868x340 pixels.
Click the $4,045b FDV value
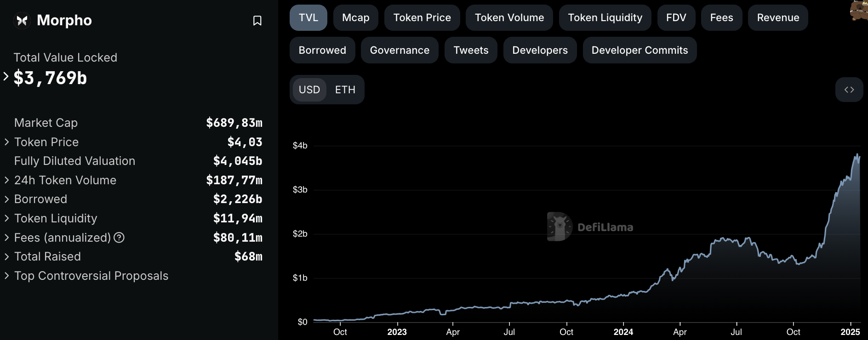point(238,161)
